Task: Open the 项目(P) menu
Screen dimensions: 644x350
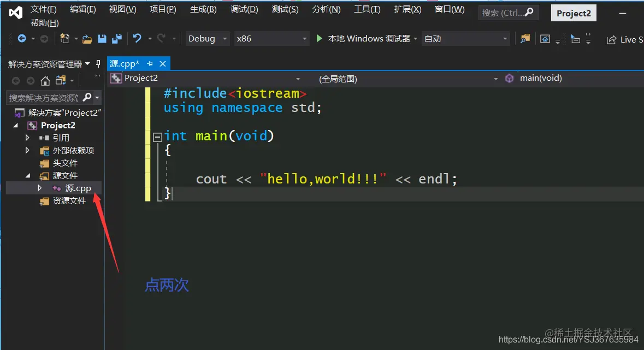Action: coord(163,9)
